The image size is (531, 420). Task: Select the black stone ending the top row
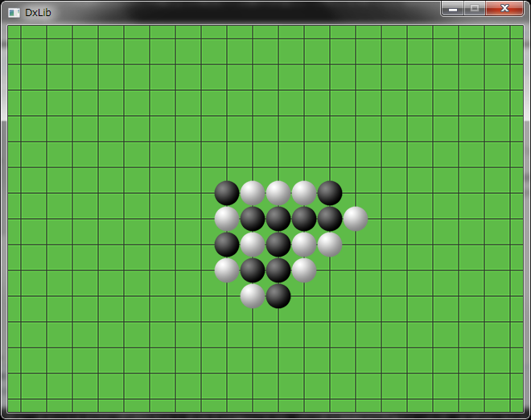coord(330,193)
